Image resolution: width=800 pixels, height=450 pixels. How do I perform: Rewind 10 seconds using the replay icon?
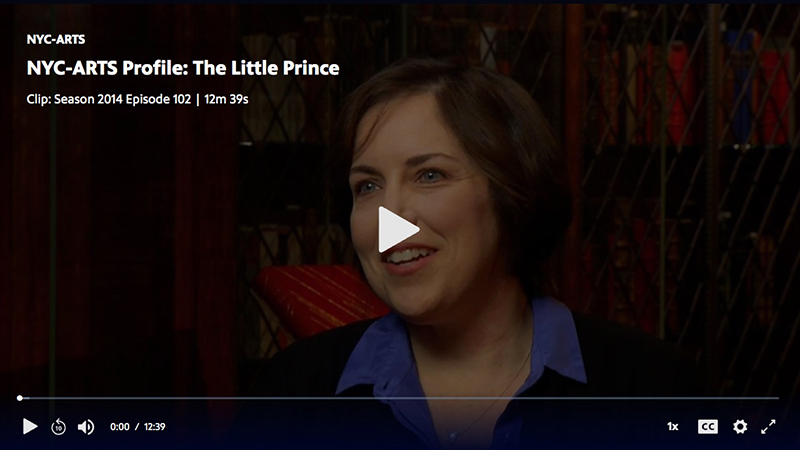click(x=59, y=427)
